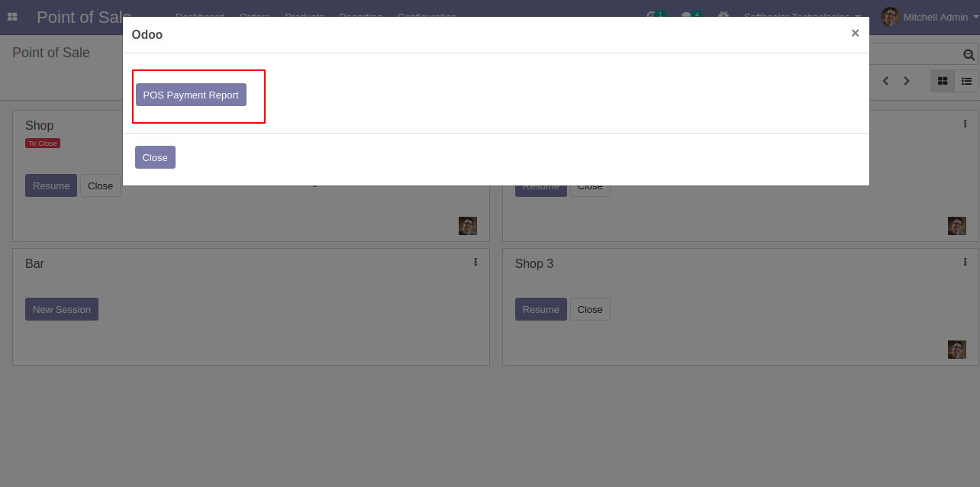
Task: Open Shop 3 card options menu
Action: coord(965,262)
